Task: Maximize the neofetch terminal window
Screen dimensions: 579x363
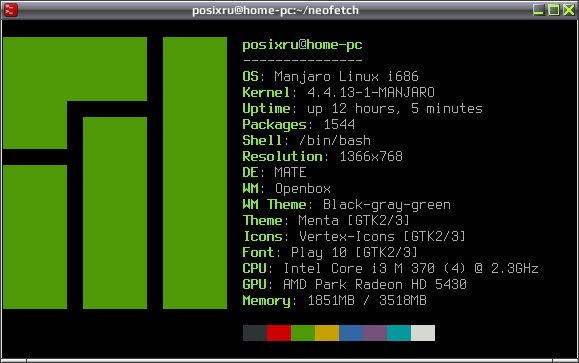Action: click(x=554, y=10)
